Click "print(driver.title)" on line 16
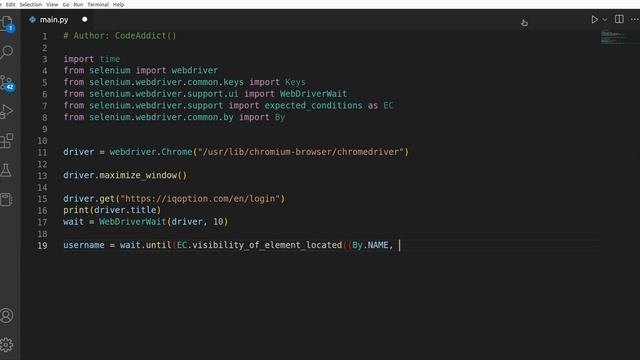Screen dimensions: 640x360 112,210
